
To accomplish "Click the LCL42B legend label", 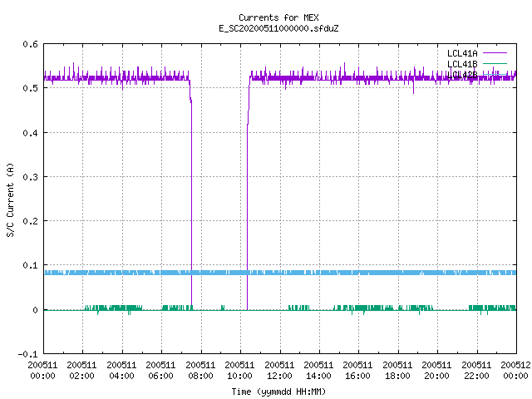I will click(462, 75).
